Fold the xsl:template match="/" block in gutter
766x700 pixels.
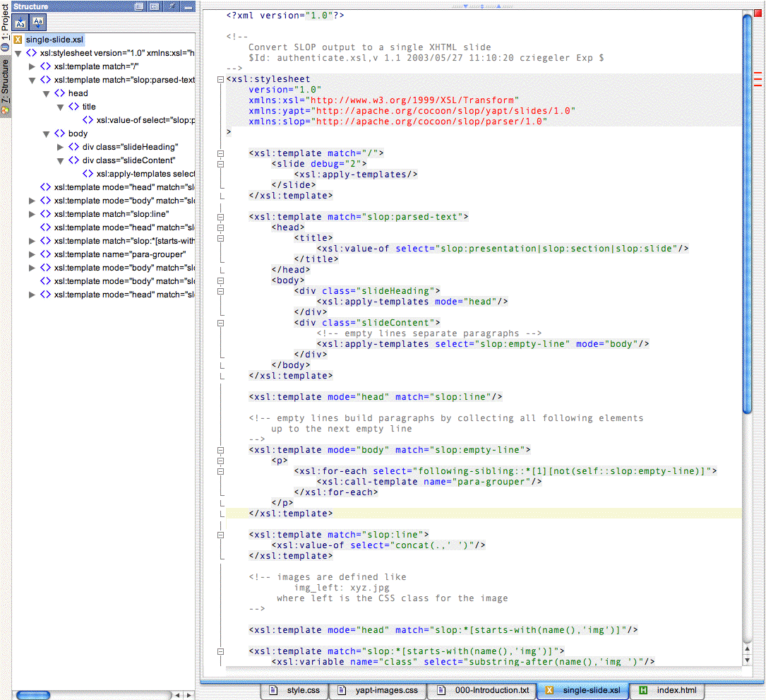[220, 153]
